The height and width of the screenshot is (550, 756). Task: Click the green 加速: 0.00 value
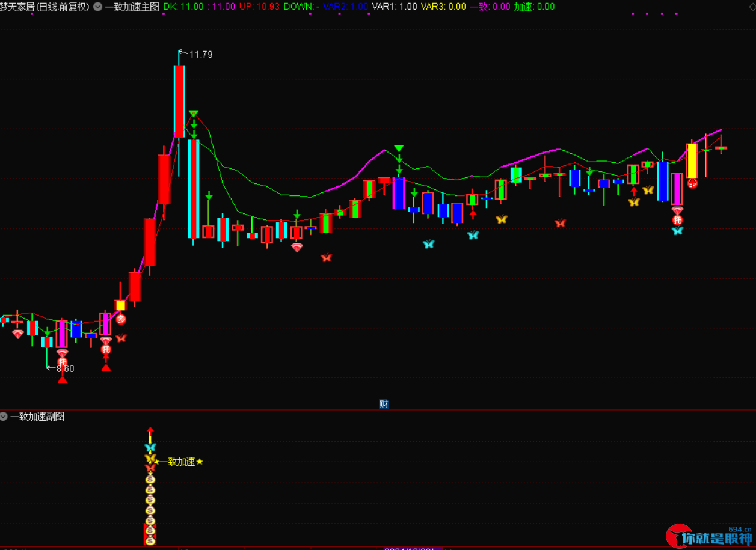535,7
